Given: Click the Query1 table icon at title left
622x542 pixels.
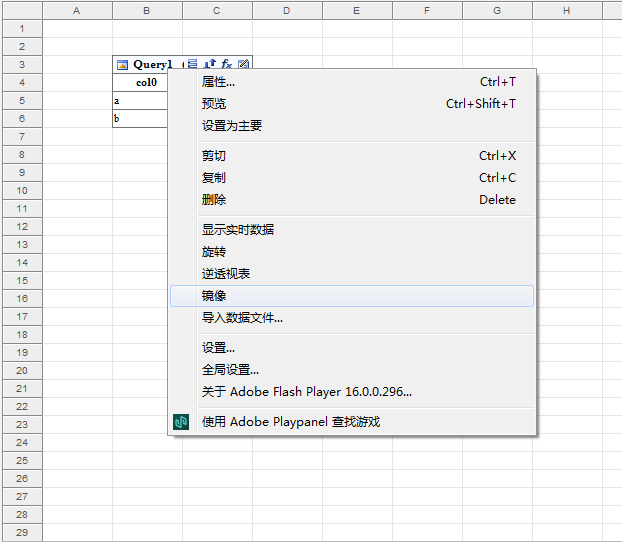Looking at the screenshot, I should coord(122,65).
